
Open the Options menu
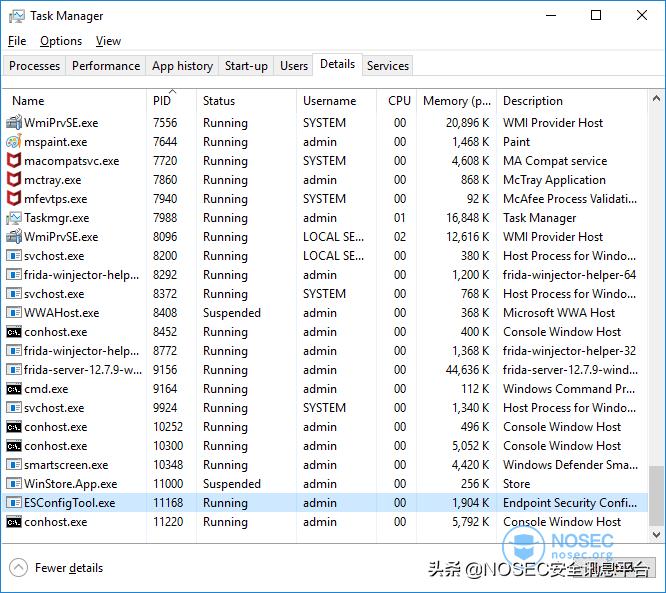click(x=61, y=41)
